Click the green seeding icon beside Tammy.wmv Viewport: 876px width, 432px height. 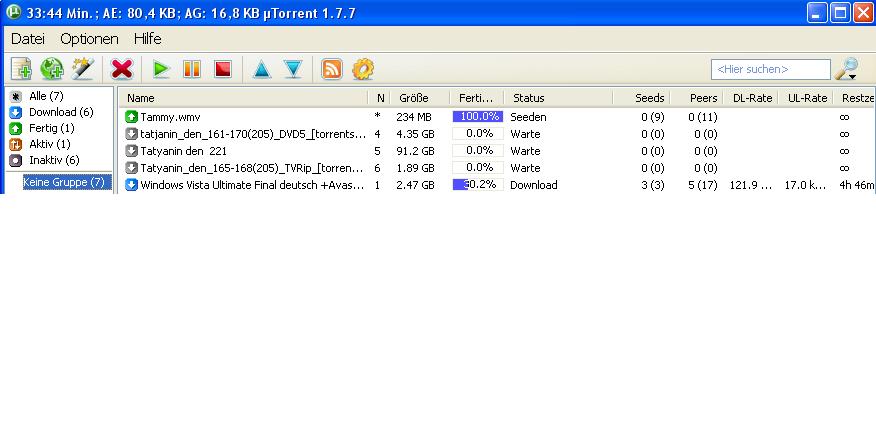131,117
